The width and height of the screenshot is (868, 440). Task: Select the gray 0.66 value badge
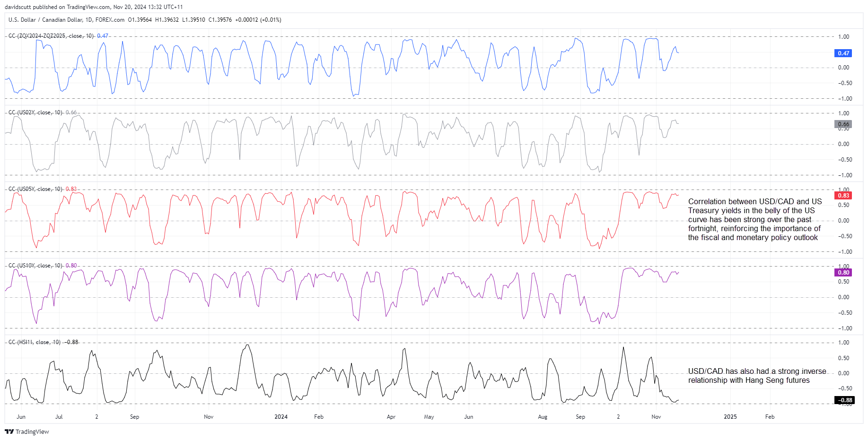pyautogui.click(x=843, y=124)
